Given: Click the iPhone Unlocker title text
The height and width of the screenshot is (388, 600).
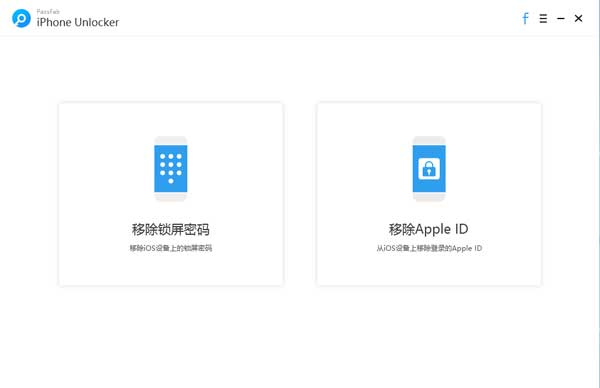Looking at the screenshot, I should 78,22.
